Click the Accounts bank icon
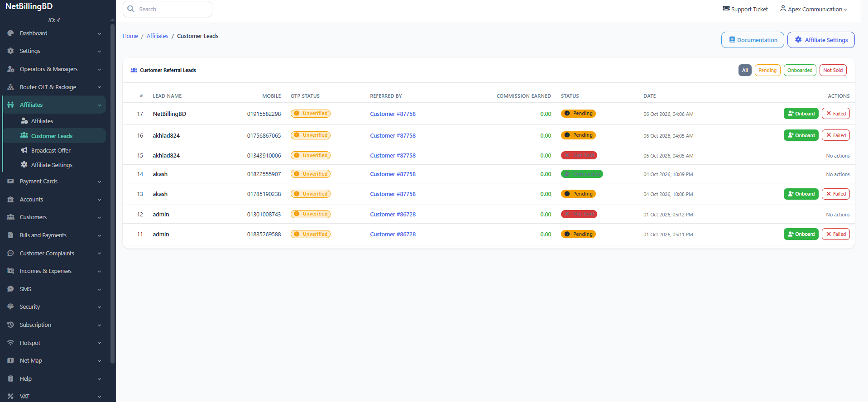The height and width of the screenshot is (402, 868). (10, 200)
